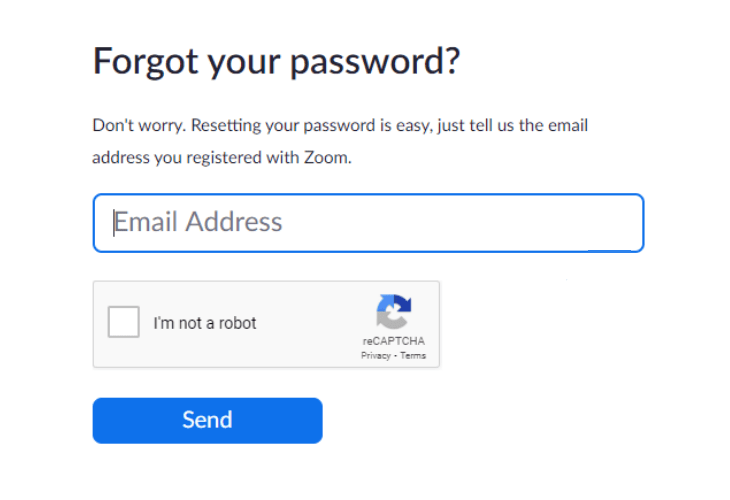This screenshot has height=500, width=730.
Task: Click the "Forgot your password?" heading
Action: (x=276, y=62)
